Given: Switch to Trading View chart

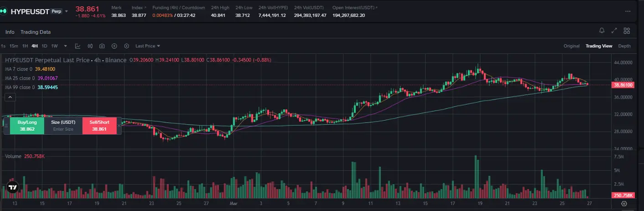Looking at the screenshot, I should [599, 46].
